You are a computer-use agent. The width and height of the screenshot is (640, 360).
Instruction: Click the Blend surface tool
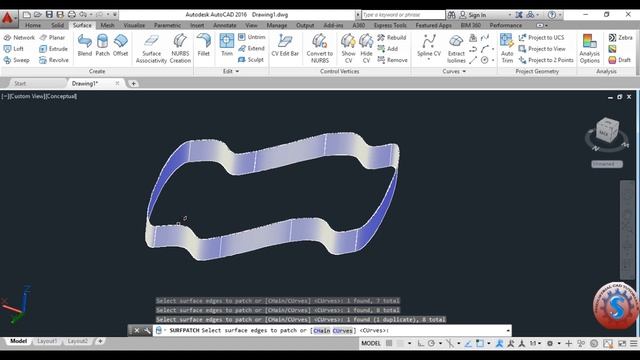(x=84, y=45)
